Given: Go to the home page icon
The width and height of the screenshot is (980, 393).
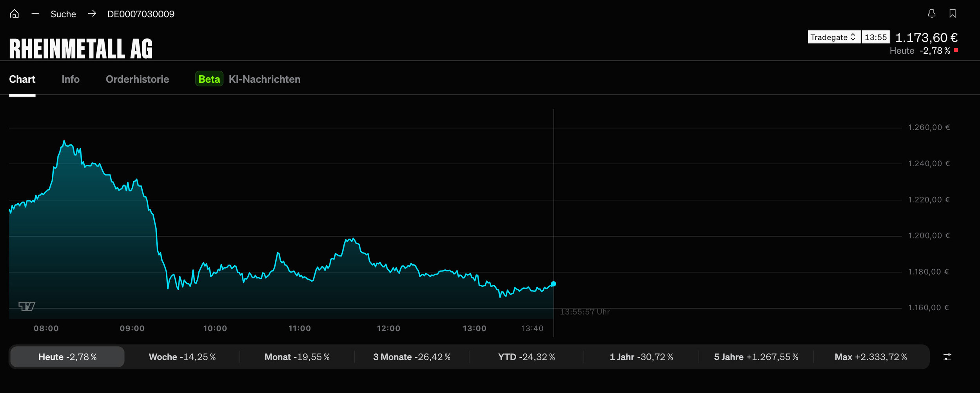Looking at the screenshot, I should click(15, 14).
